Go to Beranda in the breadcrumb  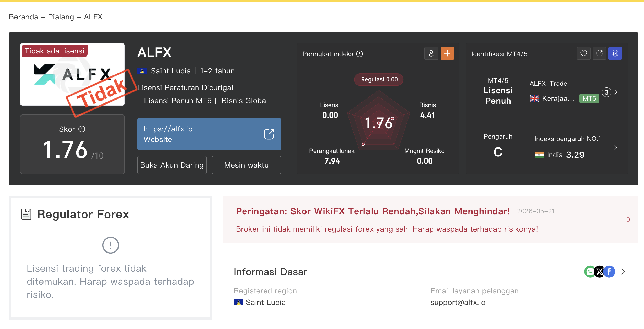point(24,17)
